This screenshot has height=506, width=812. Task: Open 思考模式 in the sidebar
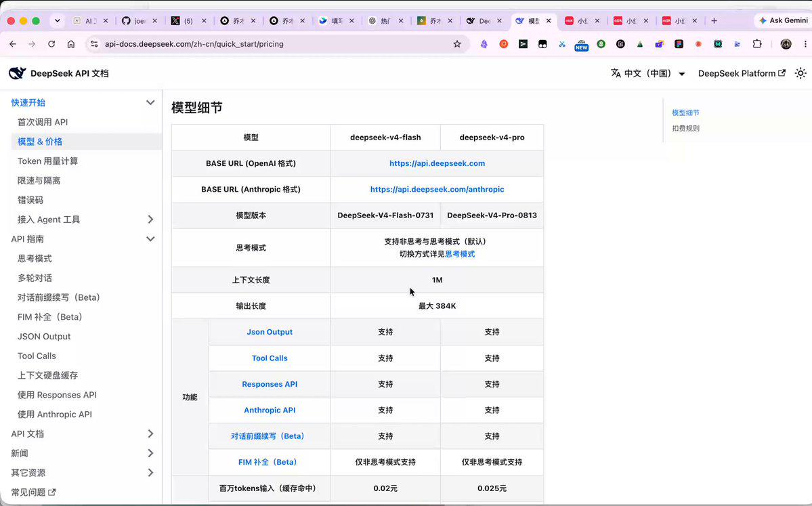tap(35, 259)
